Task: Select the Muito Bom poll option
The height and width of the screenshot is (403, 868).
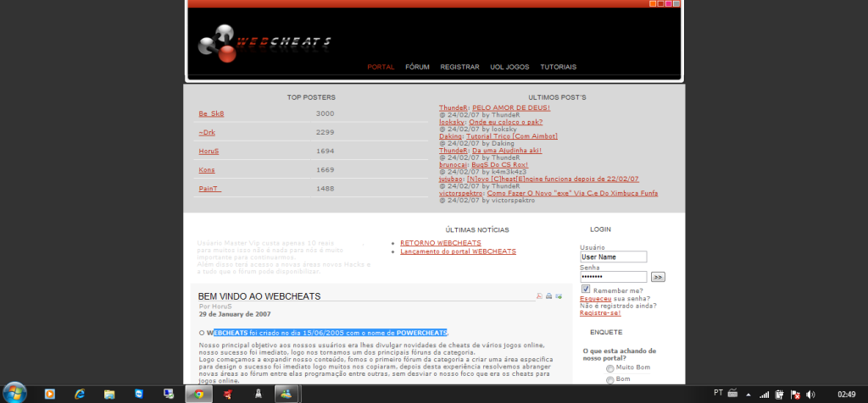Action: 610,368
